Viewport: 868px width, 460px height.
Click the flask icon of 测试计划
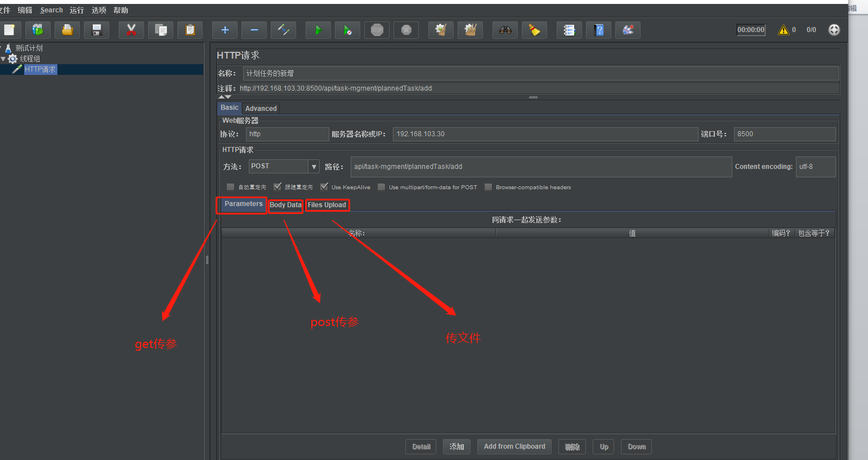click(8, 48)
